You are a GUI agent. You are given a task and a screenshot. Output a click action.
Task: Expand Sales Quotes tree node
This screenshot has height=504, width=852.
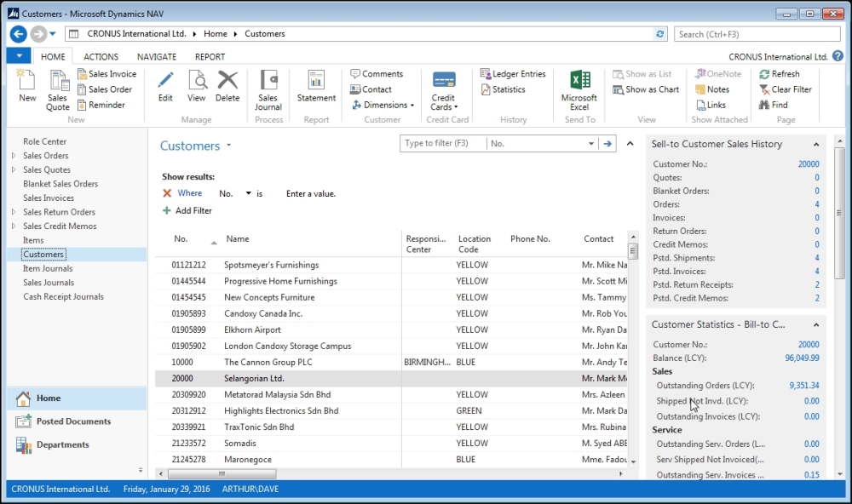click(x=14, y=169)
